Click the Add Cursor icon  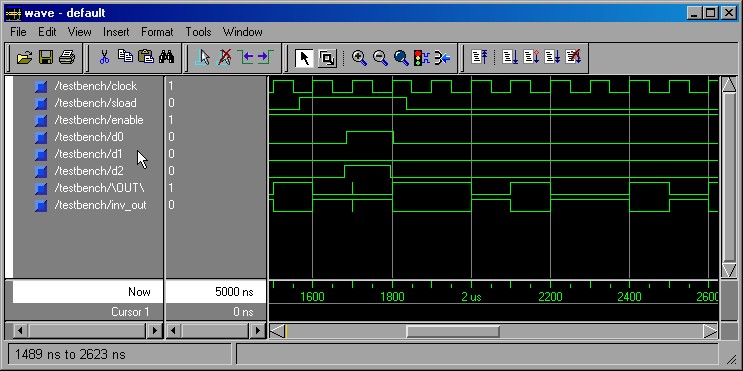point(203,58)
